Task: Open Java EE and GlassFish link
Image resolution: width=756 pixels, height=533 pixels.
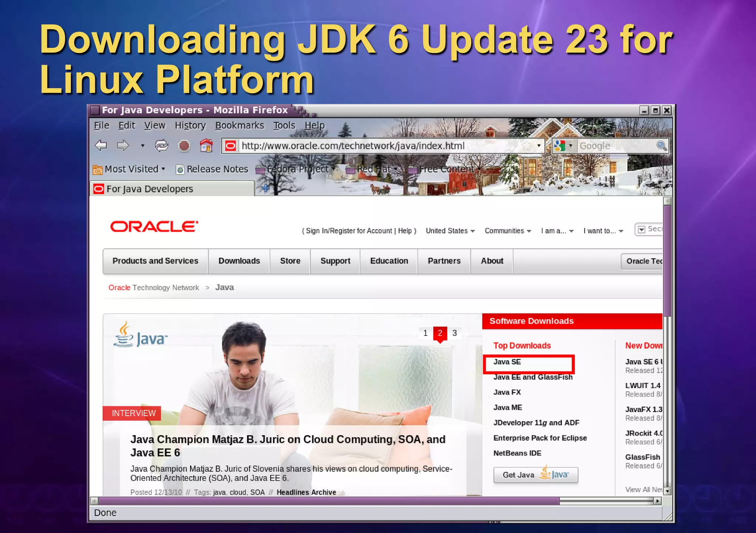Action: (x=533, y=377)
